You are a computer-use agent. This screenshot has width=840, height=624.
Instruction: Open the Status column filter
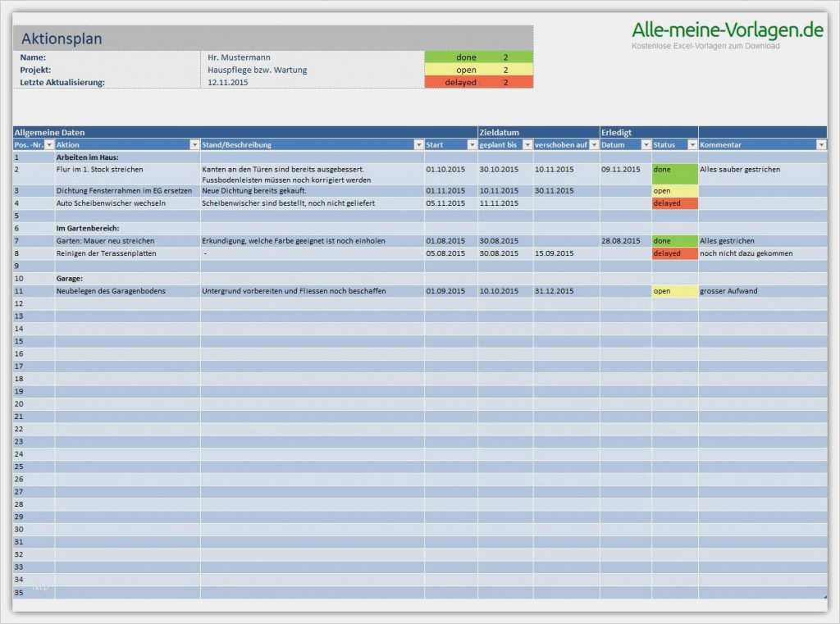[x=692, y=144]
